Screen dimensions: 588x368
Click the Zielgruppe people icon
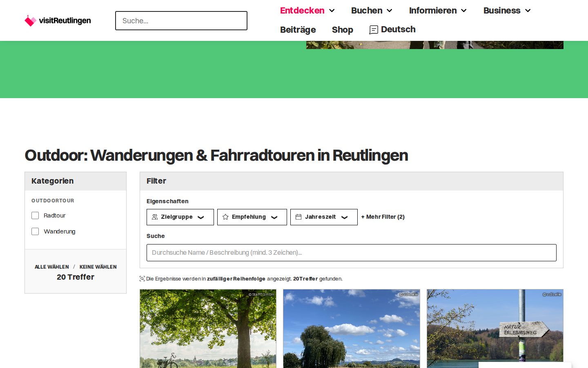(x=155, y=217)
